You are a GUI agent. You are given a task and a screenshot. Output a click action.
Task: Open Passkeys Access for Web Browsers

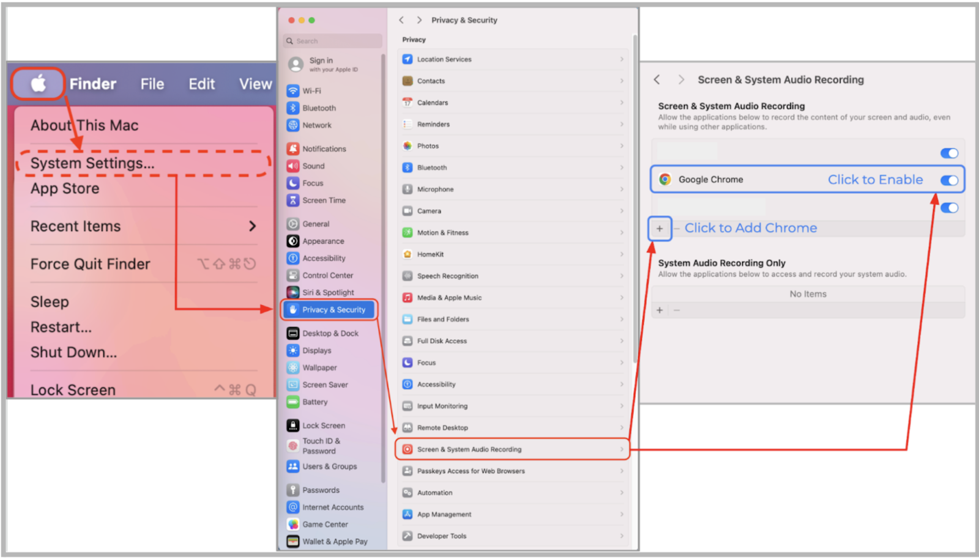(513, 471)
